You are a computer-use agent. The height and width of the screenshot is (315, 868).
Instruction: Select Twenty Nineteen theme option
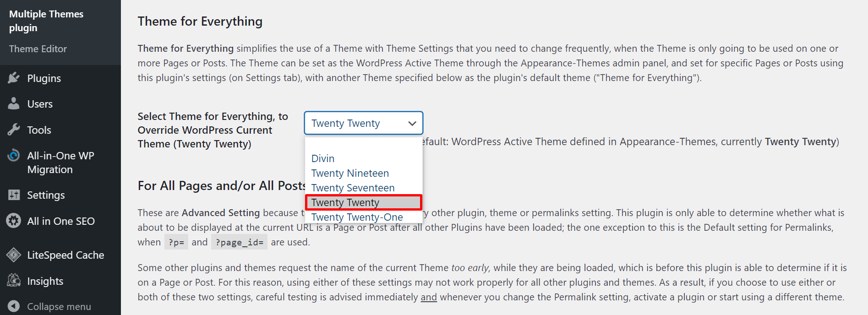click(350, 173)
